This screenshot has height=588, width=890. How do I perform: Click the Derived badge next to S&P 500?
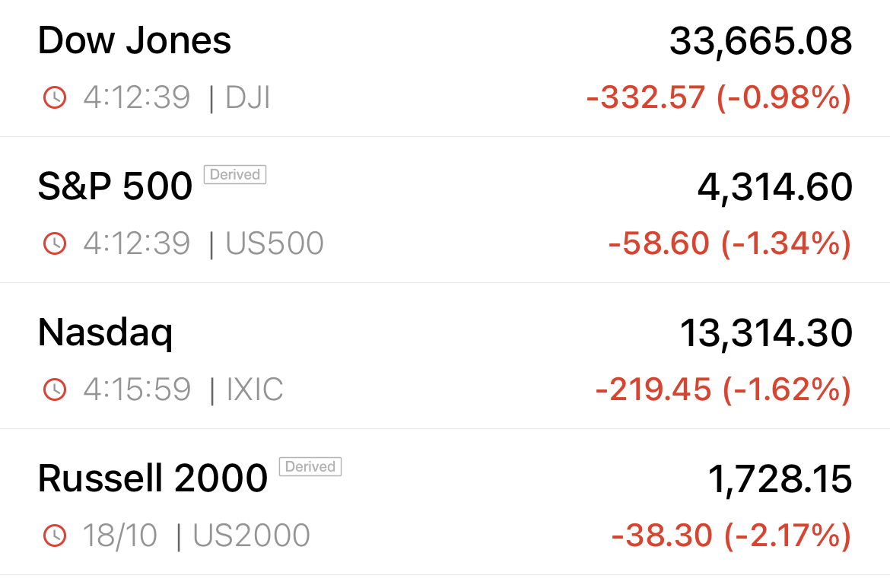[235, 174]
